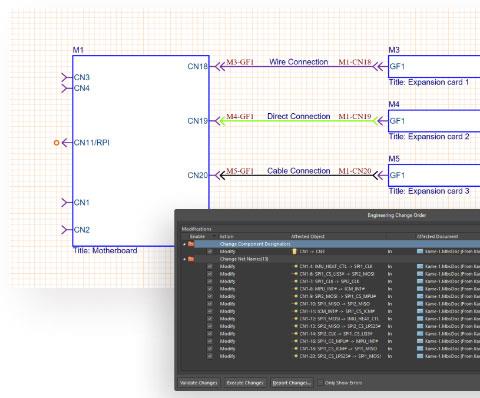Select the CN11/RPI port arrow on Motherboard
Screen dimensions: 480x398
click(67, 143)
